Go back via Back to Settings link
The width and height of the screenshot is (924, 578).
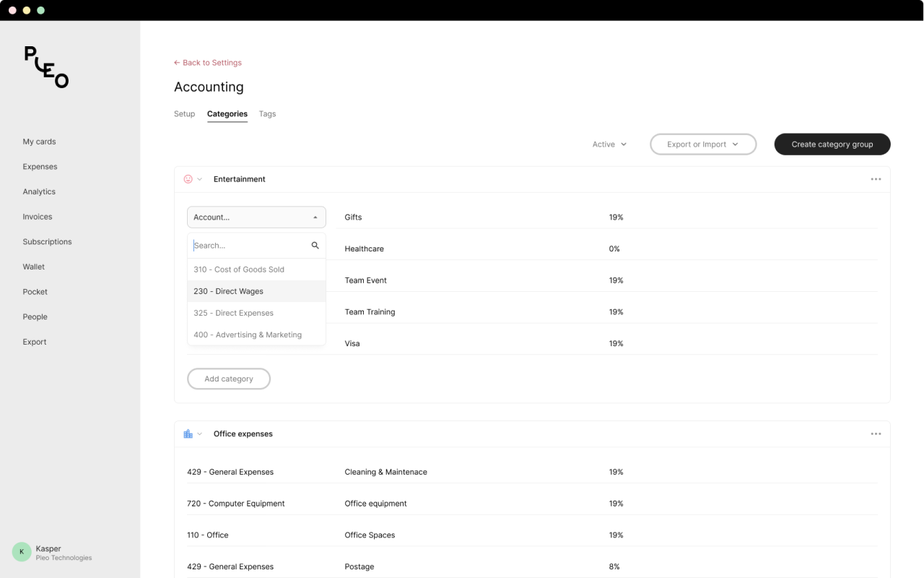208,63
